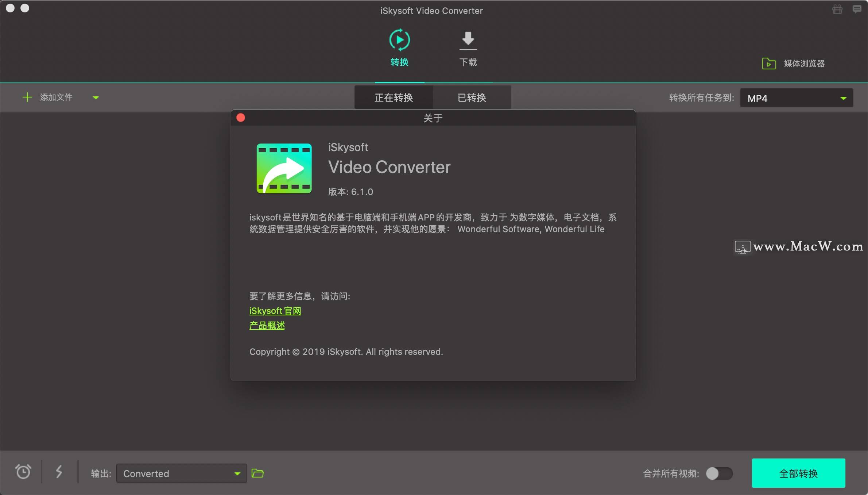Click the 全部转换 convert all button
The image size is (868, 495).
click(x=799, y=473)
